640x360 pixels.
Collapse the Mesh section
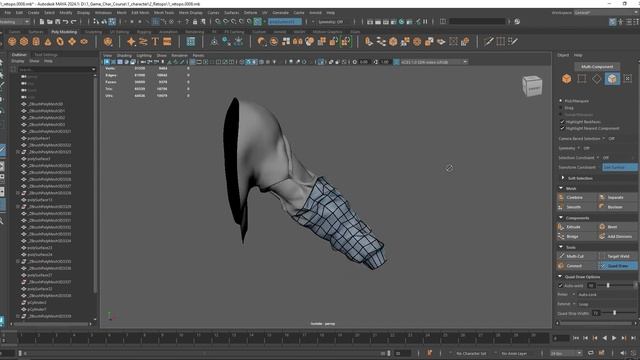coord(560,188)
